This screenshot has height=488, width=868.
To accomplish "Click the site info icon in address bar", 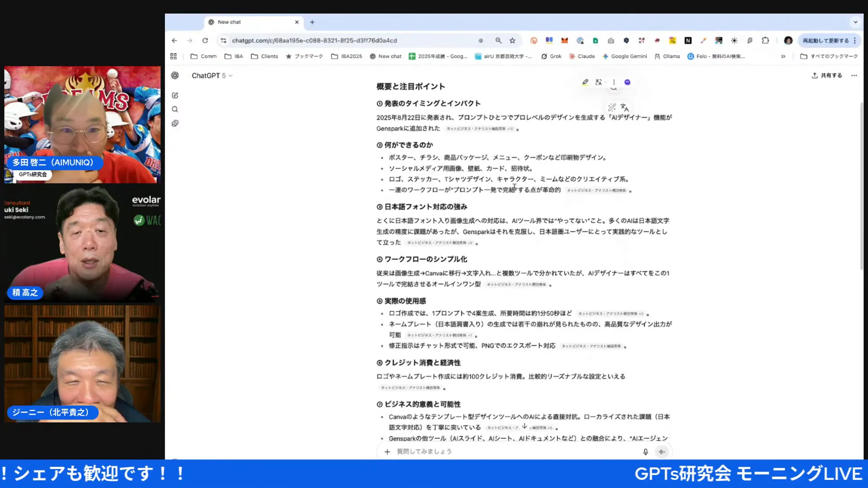I will (223, 41).
